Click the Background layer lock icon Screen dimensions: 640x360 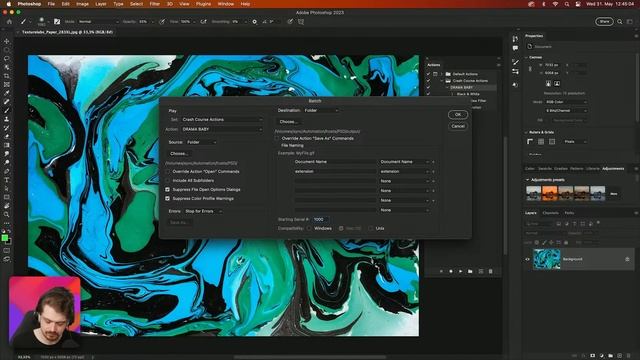point(627,259)
